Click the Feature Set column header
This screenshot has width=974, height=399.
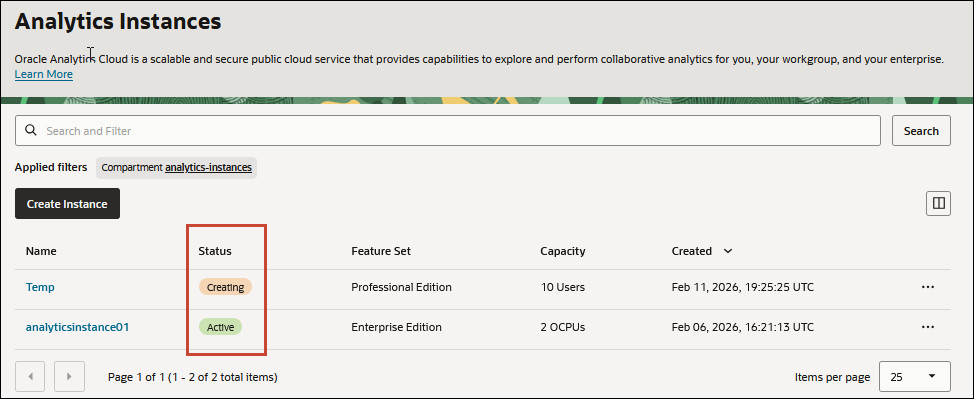tap(381, 251)
